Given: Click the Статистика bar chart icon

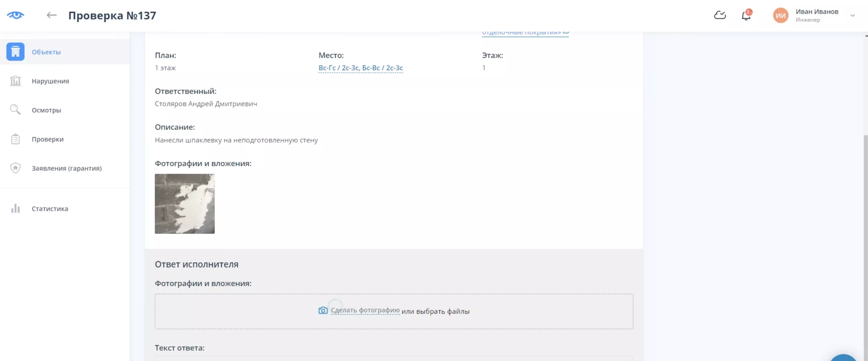Looking at the screenshot, I should pos(15,208).
